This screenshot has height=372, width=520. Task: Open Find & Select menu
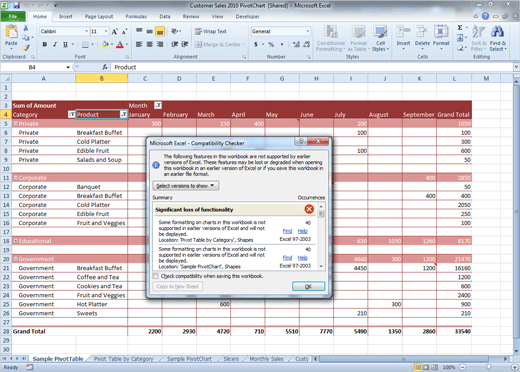498,38
